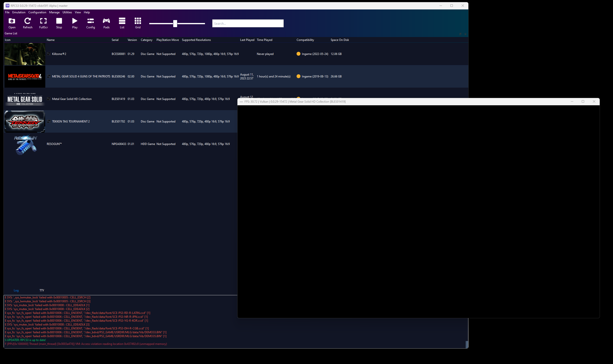Open the Help menu
Image resolution: width=613 pixels, height=364 pixels.
coord(87,12)
